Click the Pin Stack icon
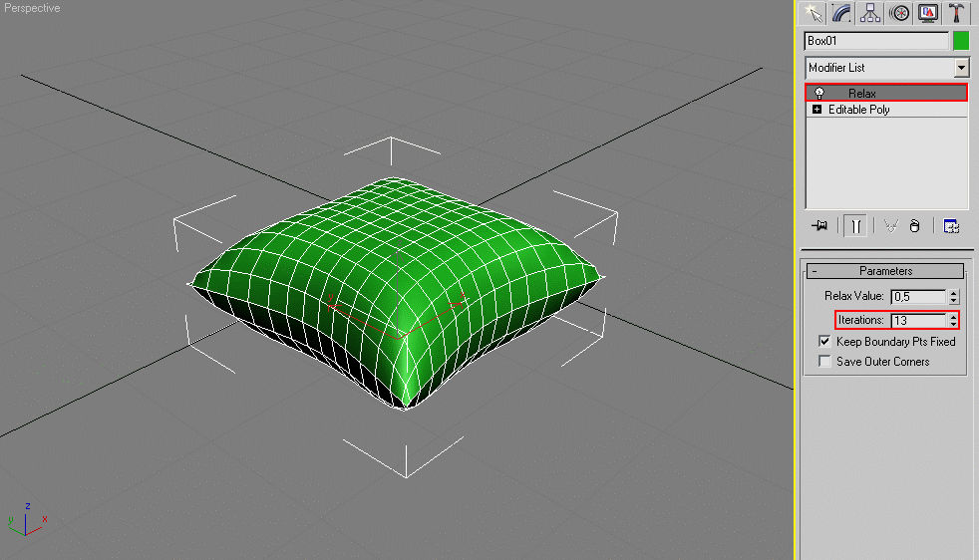The width and height of the screenshot is (979, 560). click(819, 226)
